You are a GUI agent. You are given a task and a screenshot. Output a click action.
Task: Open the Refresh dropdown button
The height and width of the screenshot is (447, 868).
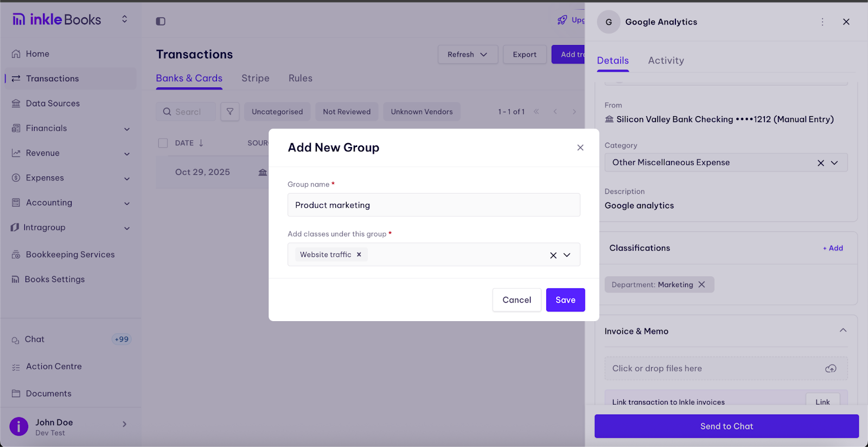click(468, 54)
